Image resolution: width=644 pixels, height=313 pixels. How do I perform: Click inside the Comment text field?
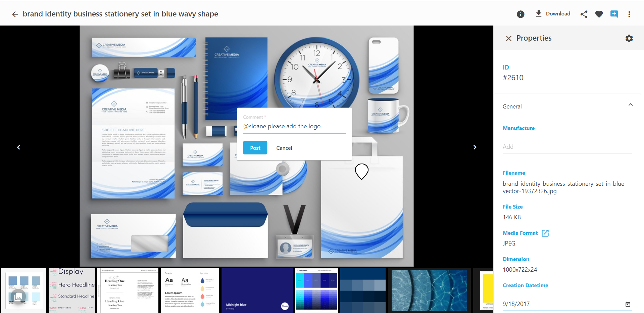(294, 126)
